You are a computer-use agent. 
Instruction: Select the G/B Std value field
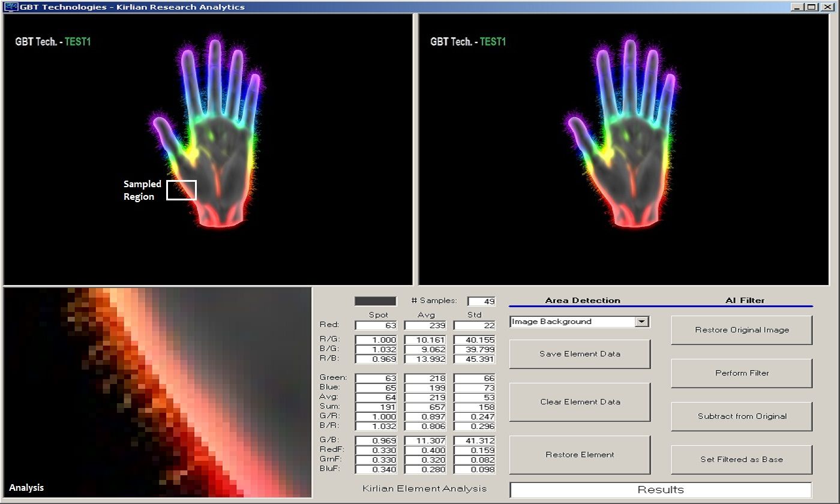[474, 440]
